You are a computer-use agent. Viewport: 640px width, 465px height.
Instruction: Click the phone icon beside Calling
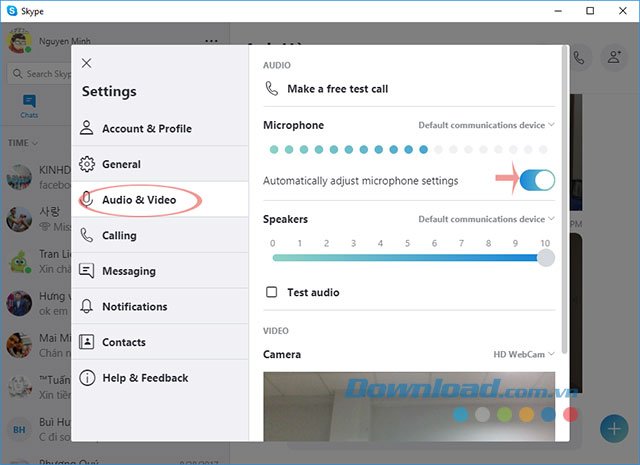pyautogui.click(x=87, y=235)
